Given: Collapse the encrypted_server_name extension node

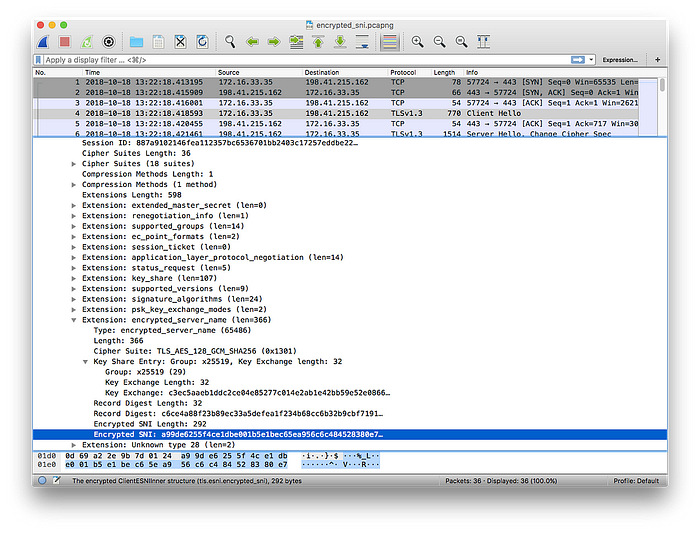Looking at the screenshot, I should (75, 320).
